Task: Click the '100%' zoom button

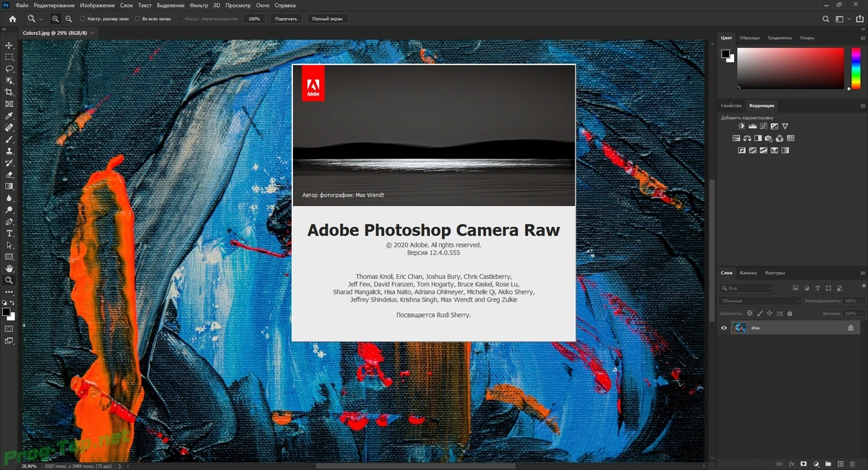Action: [x=254, y=19]
